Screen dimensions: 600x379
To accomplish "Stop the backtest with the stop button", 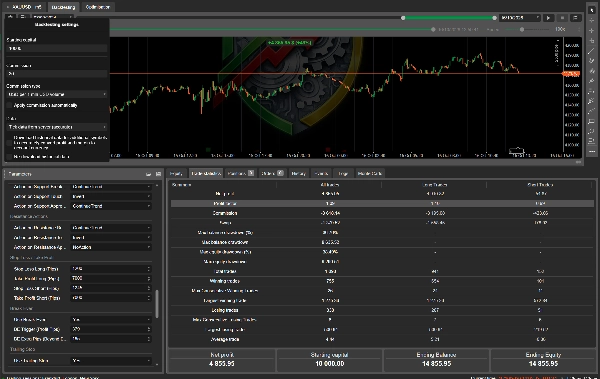I will pos(562,18).
